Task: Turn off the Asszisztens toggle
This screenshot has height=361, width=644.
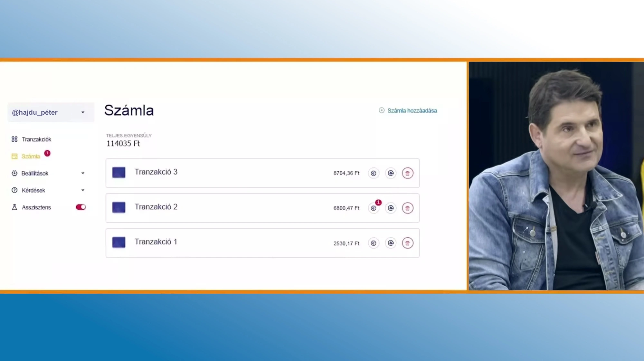Action: (81, 207)
